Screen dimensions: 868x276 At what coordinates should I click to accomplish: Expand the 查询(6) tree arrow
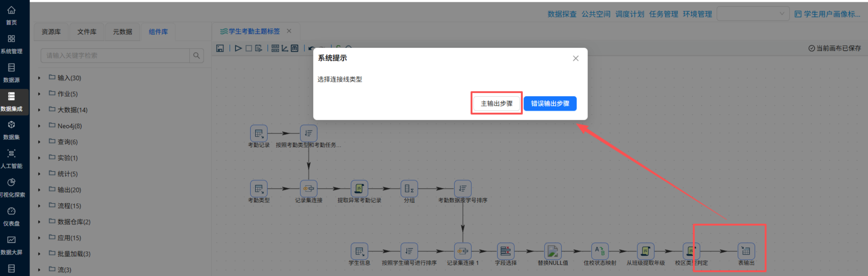39,142
